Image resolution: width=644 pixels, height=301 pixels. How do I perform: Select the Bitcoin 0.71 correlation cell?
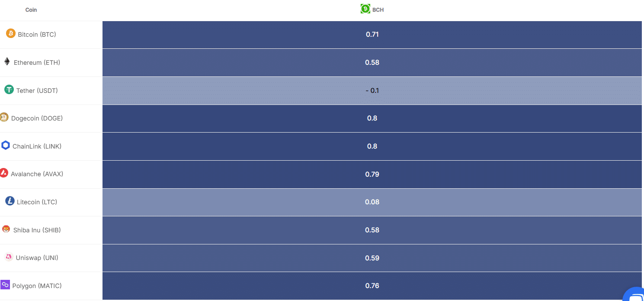pos(372,35)
